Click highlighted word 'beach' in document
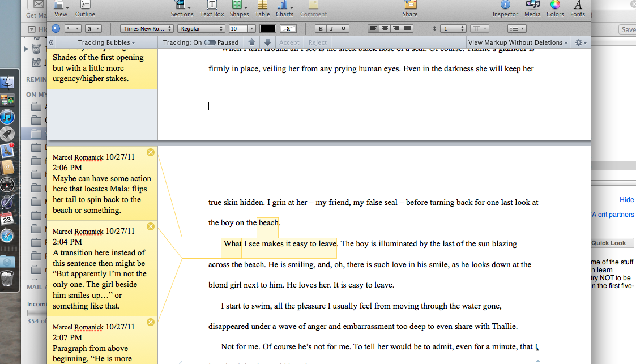The height and width of the screenshot is (364, 636). 268,222
